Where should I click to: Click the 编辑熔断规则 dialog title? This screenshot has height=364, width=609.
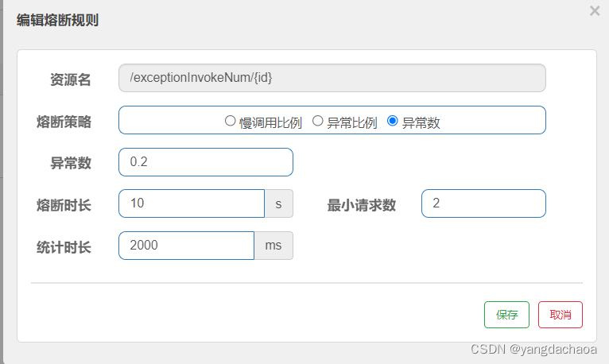[x=57, y=20]
